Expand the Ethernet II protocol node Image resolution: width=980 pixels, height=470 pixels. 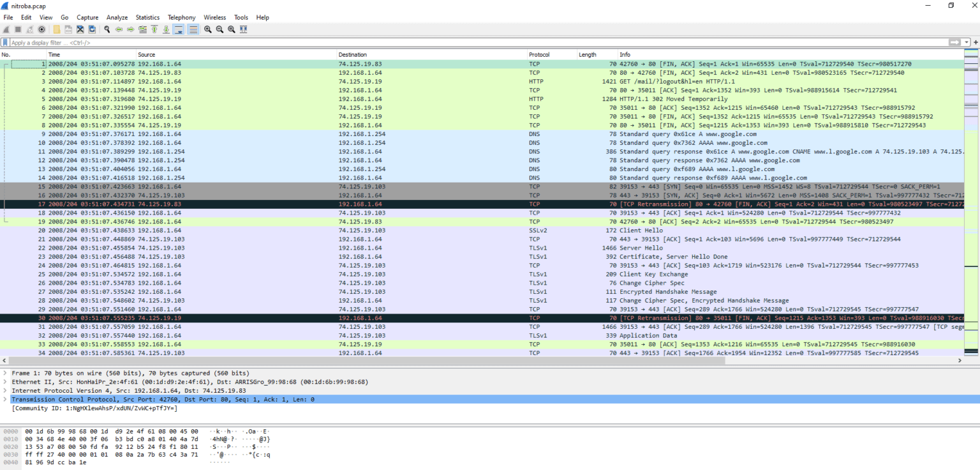pos(6,381)
